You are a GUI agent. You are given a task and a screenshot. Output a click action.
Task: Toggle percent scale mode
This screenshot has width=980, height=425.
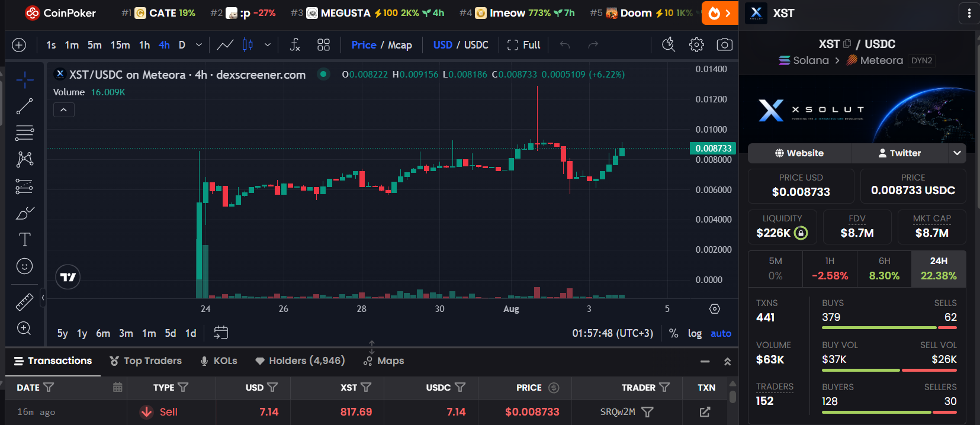pos(673,333)
